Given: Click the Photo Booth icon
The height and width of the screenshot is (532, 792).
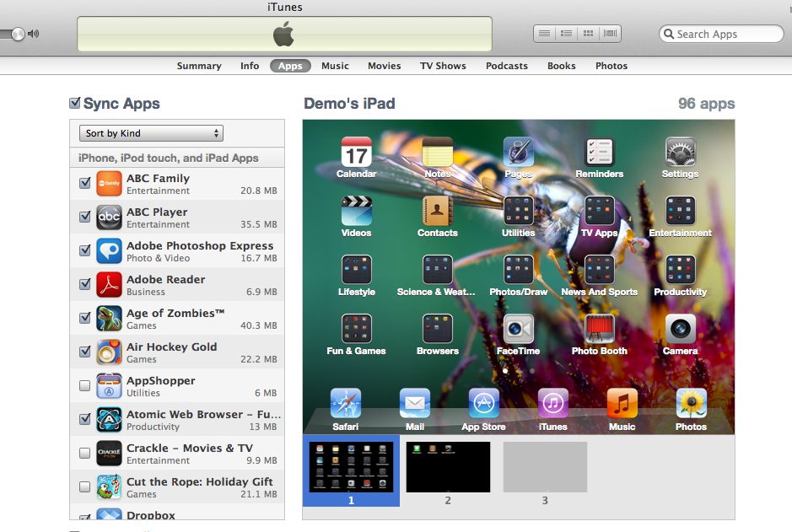Looking at the screenshot, I should coord(599,330).
